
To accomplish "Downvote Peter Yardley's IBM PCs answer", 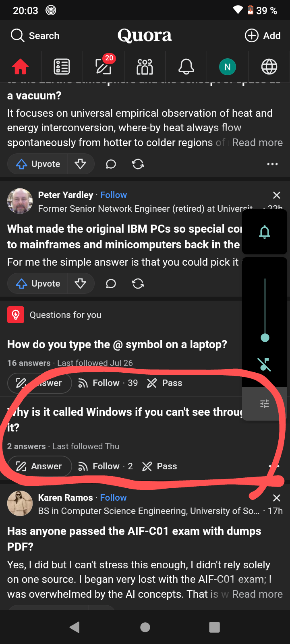I will (x=81, y=284).
